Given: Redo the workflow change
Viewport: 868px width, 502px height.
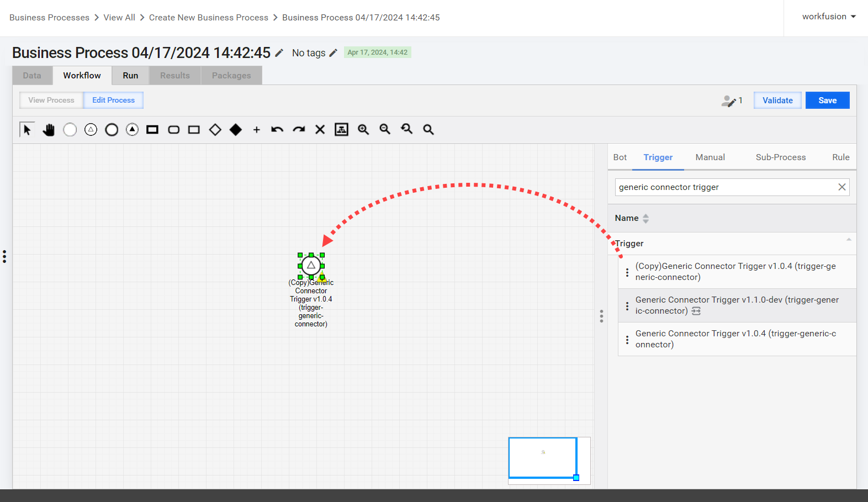Looking at the screenshot, I should [x=299, y=130].
